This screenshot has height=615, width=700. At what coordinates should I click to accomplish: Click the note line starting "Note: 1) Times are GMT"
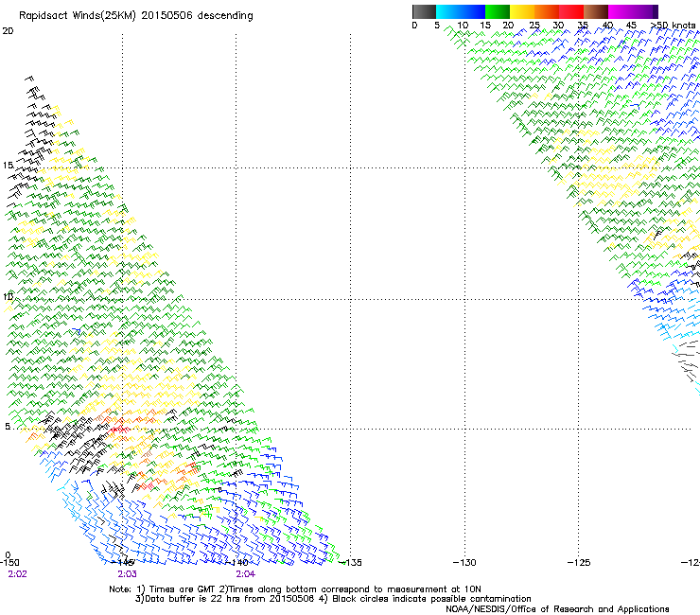click(x=295, y=589)
